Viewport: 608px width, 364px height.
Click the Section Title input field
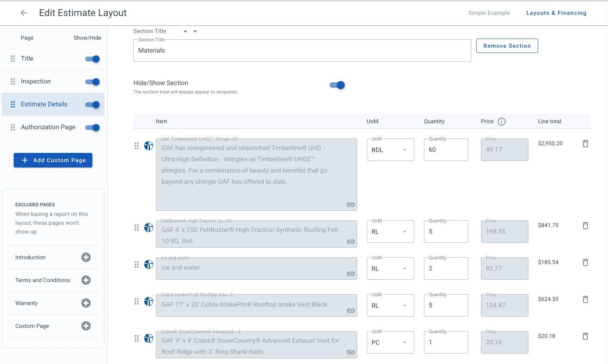[302, 51]
